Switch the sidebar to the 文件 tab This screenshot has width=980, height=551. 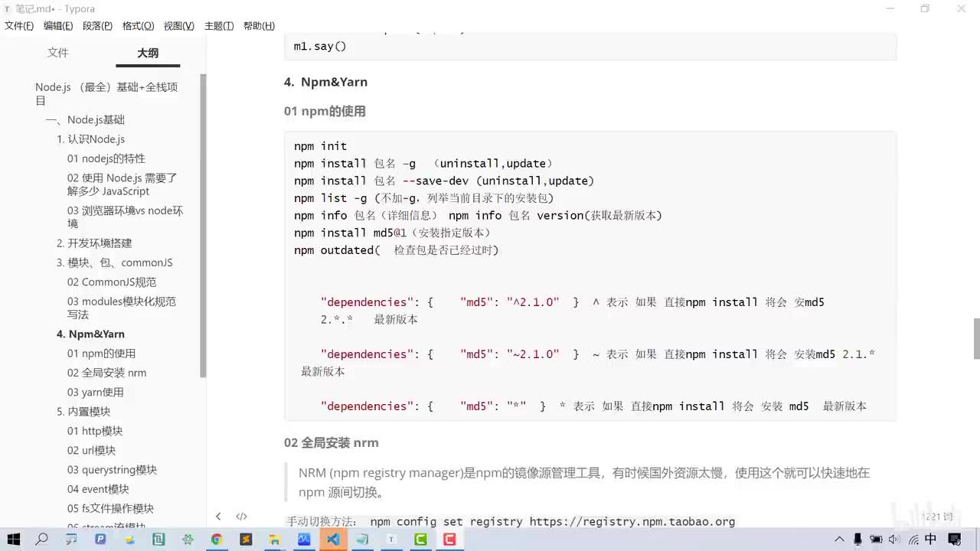58,53
